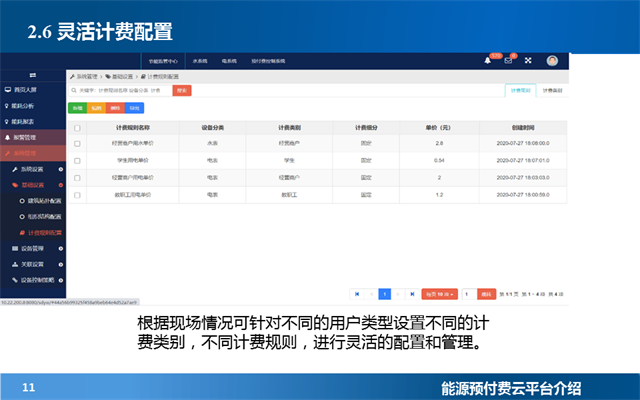The image size is (640, 400).
Task: Switch to the 节能监管中心 top menu
Action: 163,61
